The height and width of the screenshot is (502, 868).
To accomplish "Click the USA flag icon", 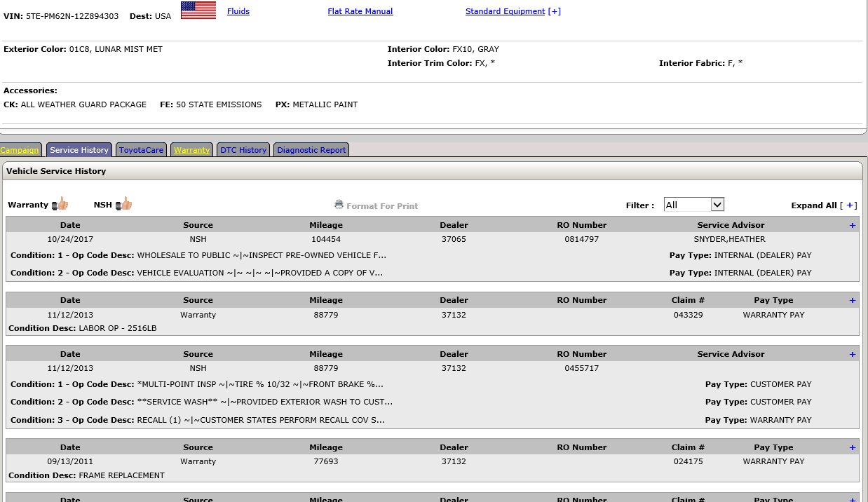I will pyautogui.click(x=198, y=10).
